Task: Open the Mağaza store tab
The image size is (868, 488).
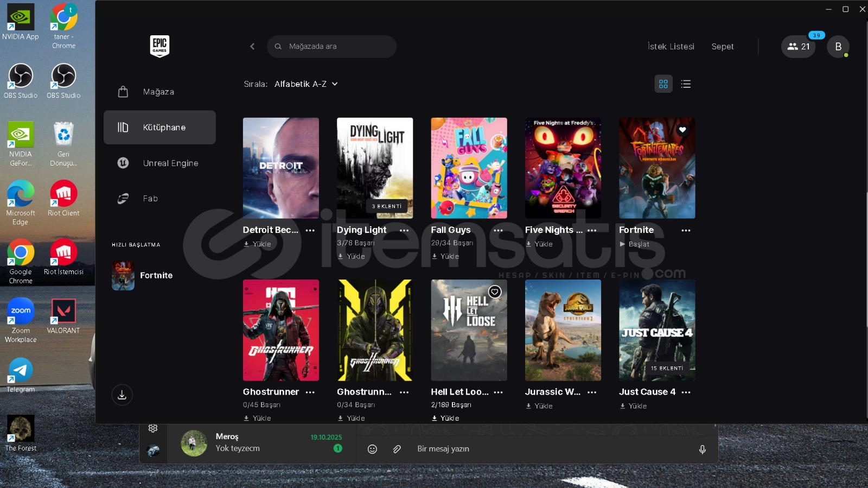Action: tap(159, 92)
